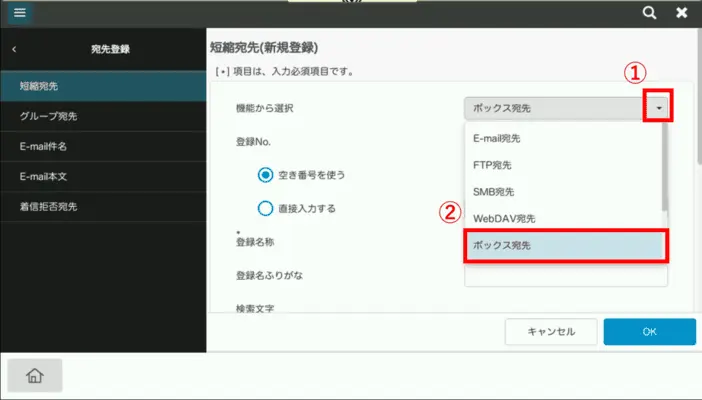702x400 pixels.
Task: Select the 空き番号を使う radio button
Action: point(266,175)
